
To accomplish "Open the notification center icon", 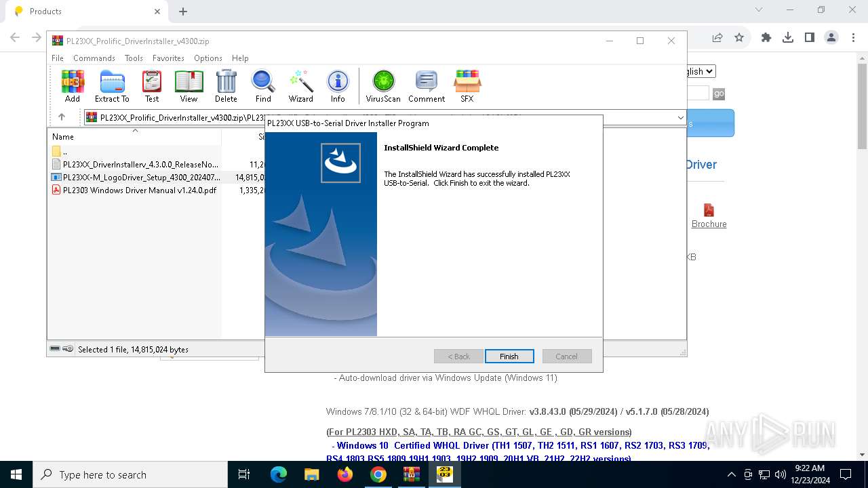I will pyautogui.click(x=846, y=474).
